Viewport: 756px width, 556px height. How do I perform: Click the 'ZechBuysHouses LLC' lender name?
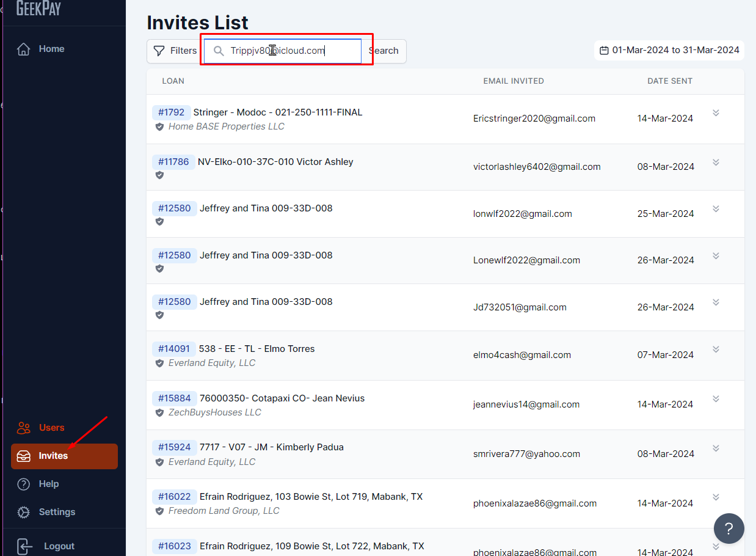[215, 412]
